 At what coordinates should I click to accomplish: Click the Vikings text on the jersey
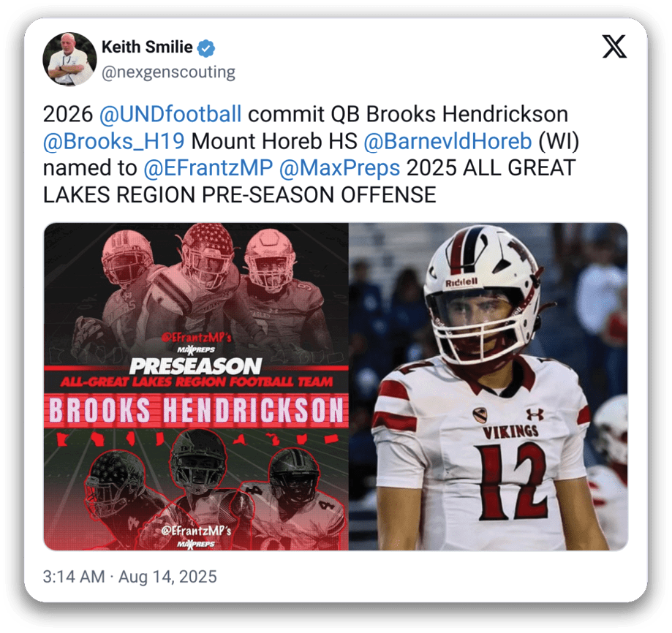pyautogui.click(x=511, y=432)
